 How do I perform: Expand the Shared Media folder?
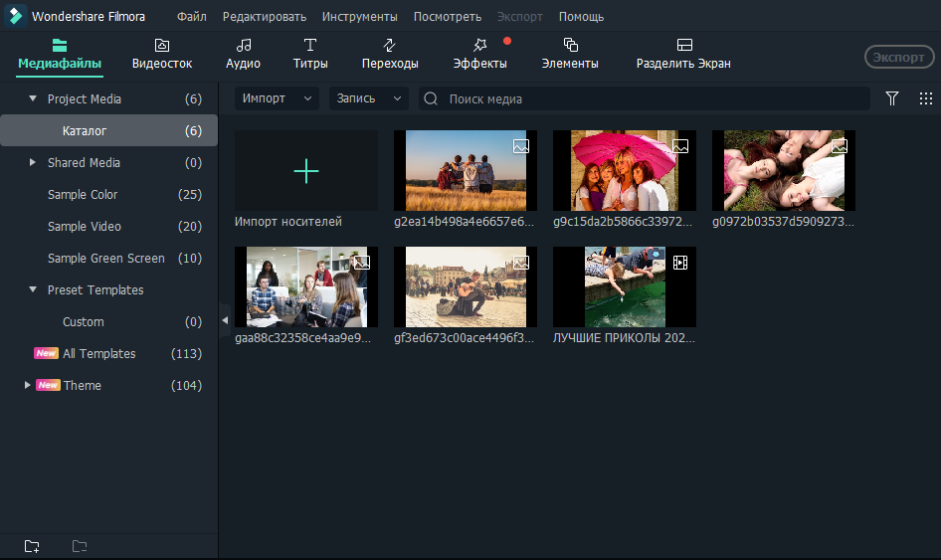coord(33,162)
